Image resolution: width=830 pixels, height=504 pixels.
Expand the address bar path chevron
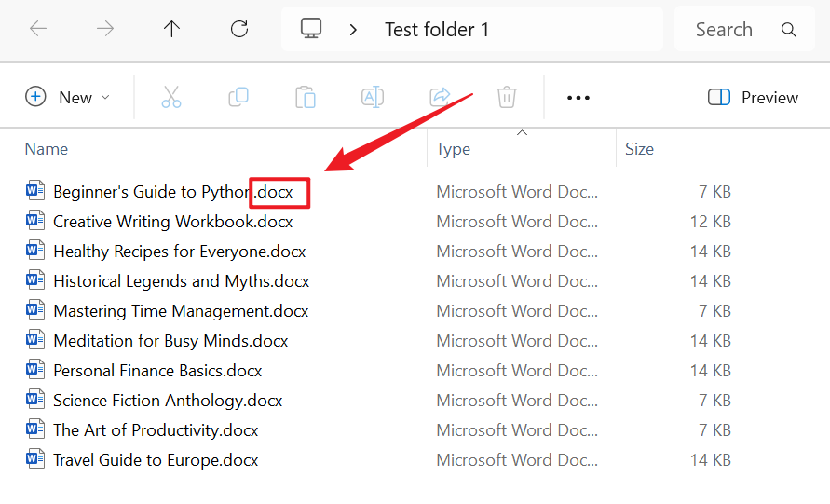pyautogui.click(x=353, y=30)
